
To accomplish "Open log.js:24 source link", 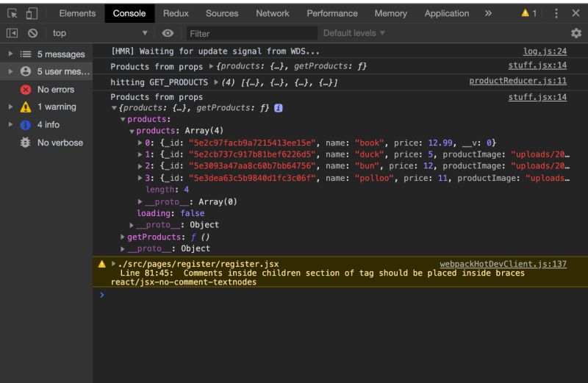I will pyautogui.click(x=545, y=51).
